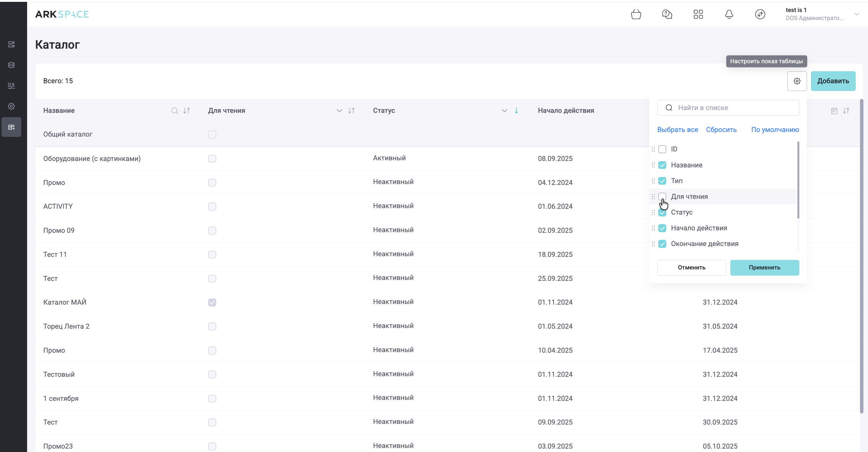Image resolution: width=868 pixels, height=452 pixels.
Task: Click the column list scrollbar
Action: coord(798,180)
